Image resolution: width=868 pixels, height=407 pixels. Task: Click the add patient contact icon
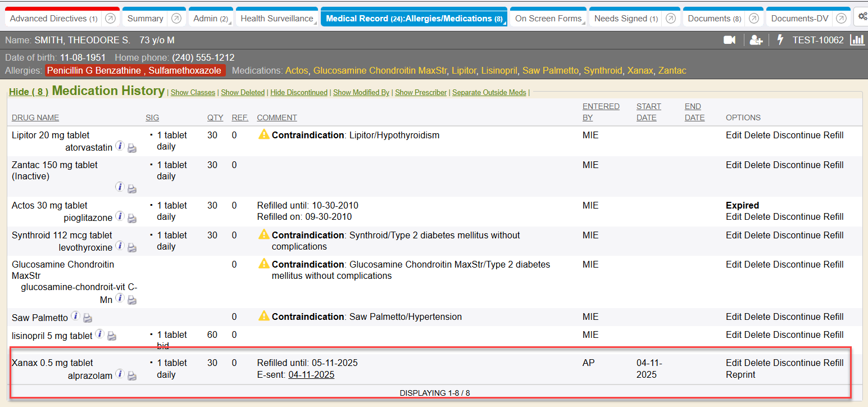(756, 40)
